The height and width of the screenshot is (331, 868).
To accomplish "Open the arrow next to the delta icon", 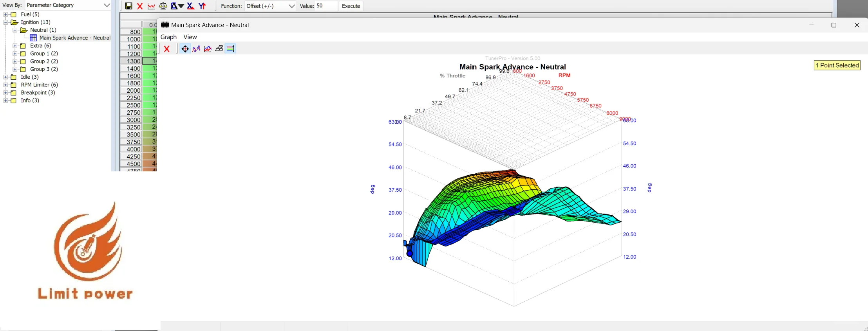I will tap(181, 6).
